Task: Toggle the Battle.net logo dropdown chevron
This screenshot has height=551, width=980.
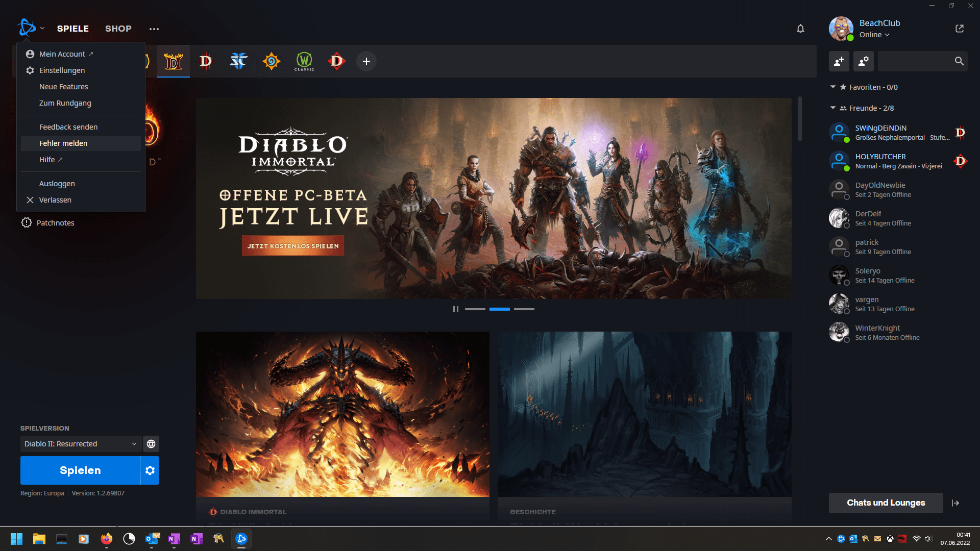Action: click(42, 29)
